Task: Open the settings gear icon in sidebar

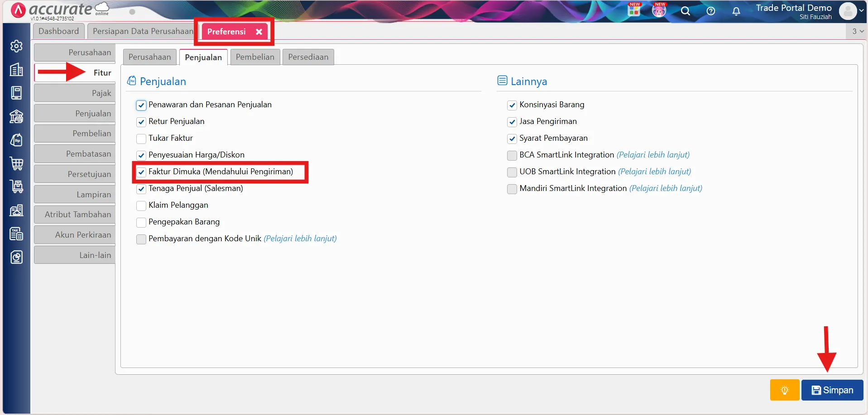Action: (x=16, y=46)
